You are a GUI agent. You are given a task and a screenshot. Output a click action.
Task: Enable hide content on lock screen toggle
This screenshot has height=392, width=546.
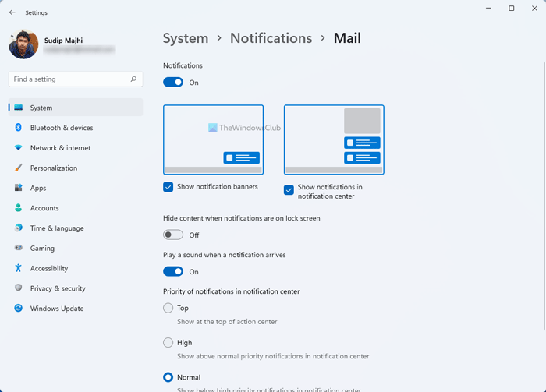click(173, 235)
